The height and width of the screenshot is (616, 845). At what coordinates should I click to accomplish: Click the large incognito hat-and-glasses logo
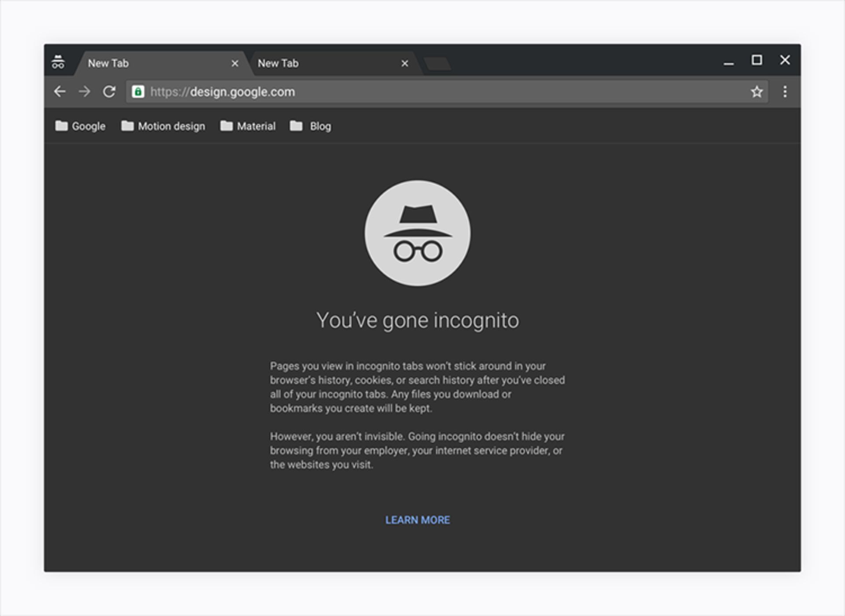click(417, 233)
